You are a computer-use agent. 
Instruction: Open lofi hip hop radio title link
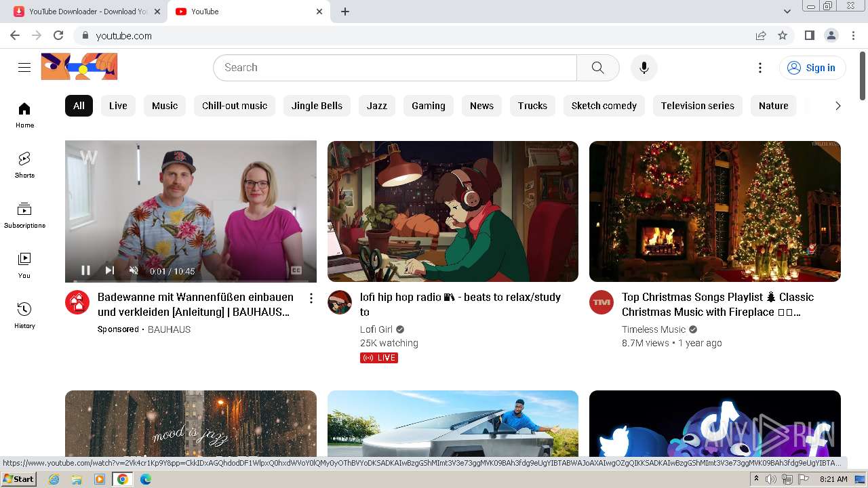tap(460, 304)
